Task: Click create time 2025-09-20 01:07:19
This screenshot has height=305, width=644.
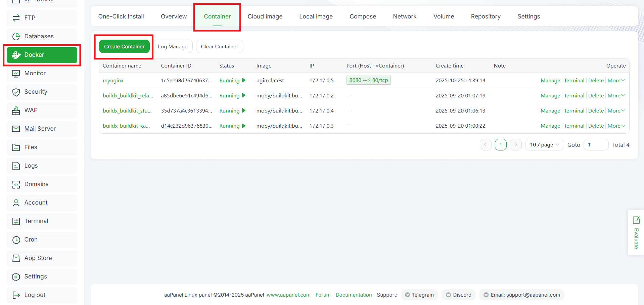Action: pos(460,95)
